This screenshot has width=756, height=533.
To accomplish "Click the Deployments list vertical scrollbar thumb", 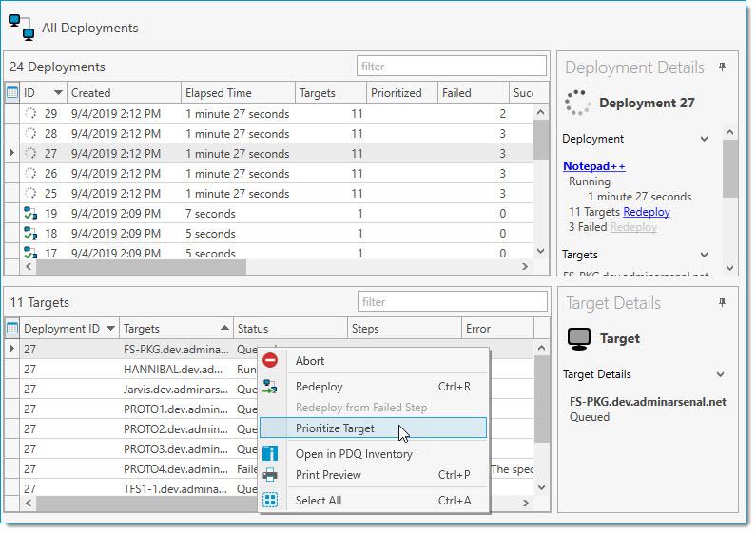I will pos(540,140).
